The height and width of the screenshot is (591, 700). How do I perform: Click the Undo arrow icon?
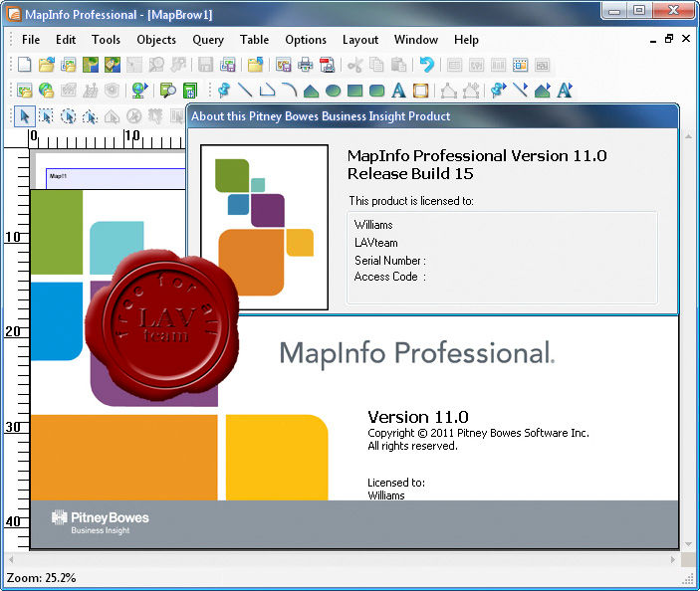(427, 65)
